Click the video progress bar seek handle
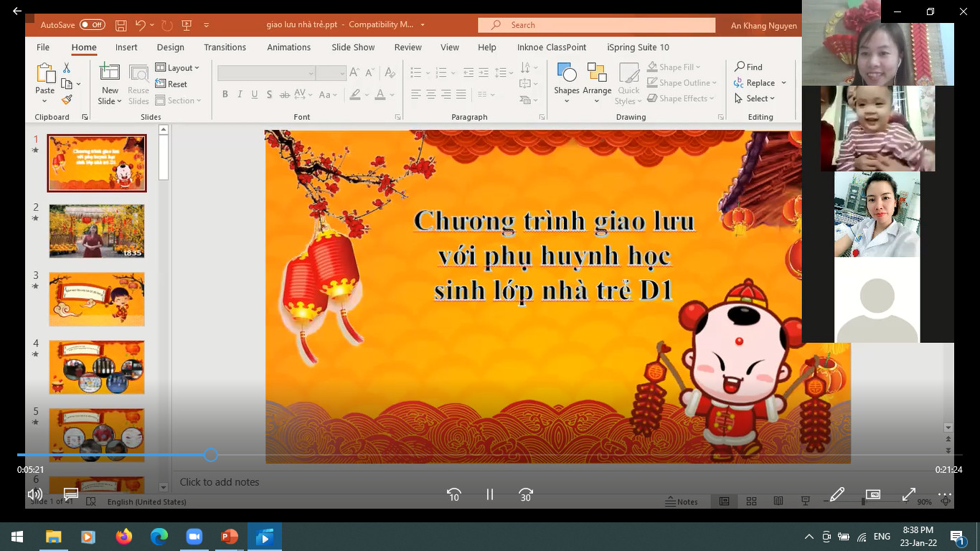The image size is (980, 551). 210,455
